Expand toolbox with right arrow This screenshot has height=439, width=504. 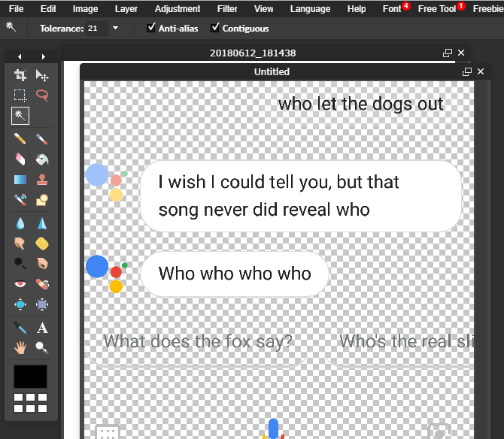click(x=43, y=57)
